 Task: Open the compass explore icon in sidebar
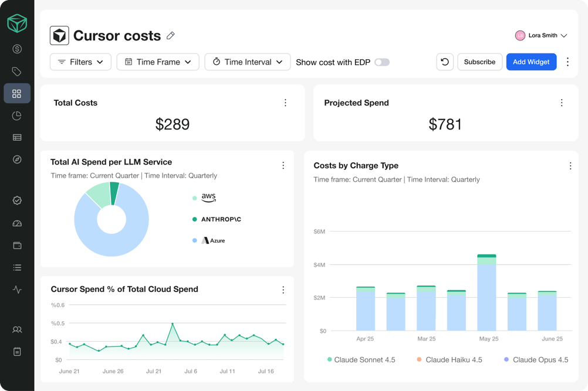tap(17, 159)
